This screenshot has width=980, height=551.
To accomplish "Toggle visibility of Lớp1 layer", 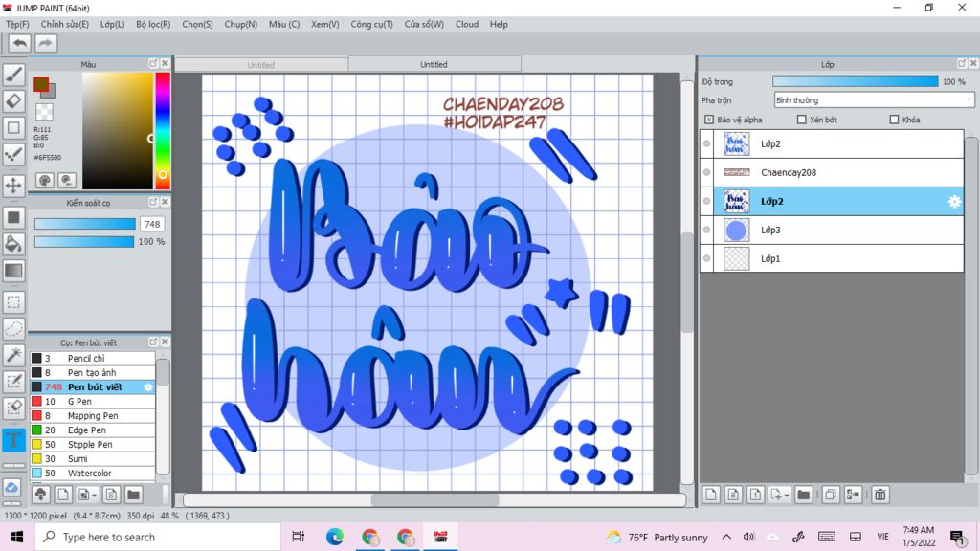I will (x=707, y=258).
